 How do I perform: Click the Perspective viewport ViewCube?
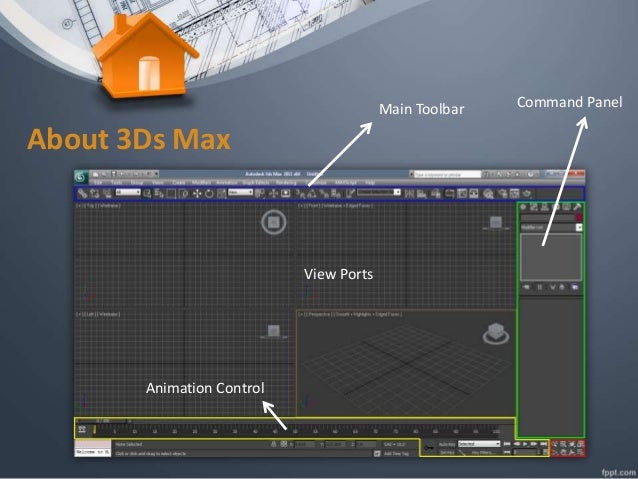(x=496, y=333)
